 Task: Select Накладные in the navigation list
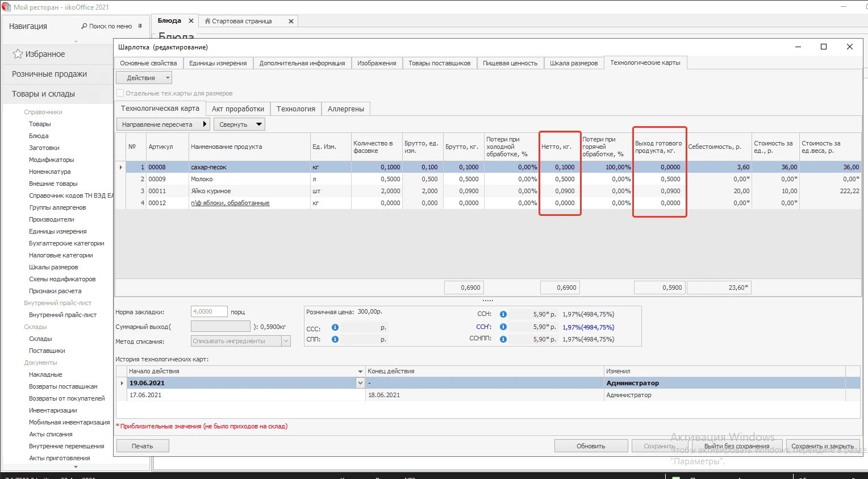45,374
